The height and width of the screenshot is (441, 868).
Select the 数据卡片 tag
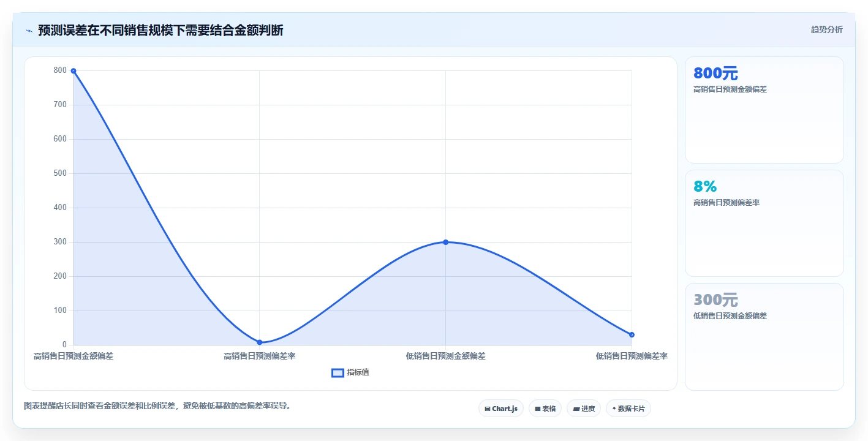click(628, 409)
